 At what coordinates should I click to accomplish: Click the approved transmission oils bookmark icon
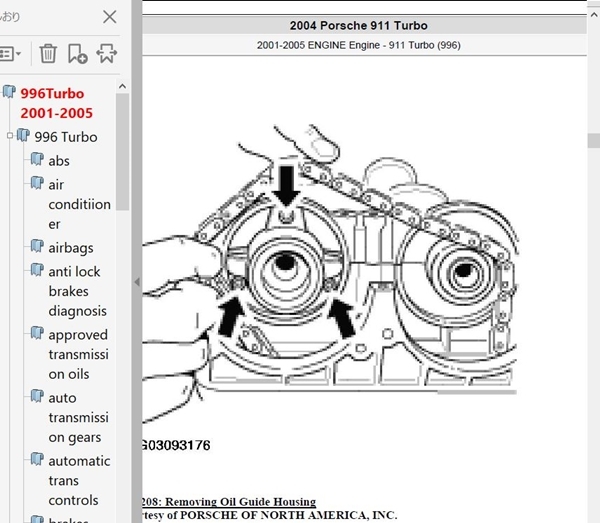coord(37,333)
